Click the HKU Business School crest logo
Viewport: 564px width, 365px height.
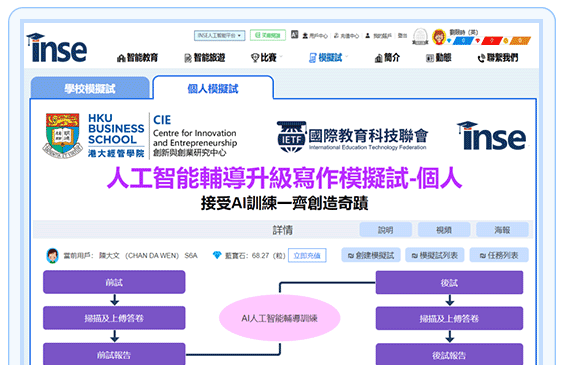tap(63, 136)
